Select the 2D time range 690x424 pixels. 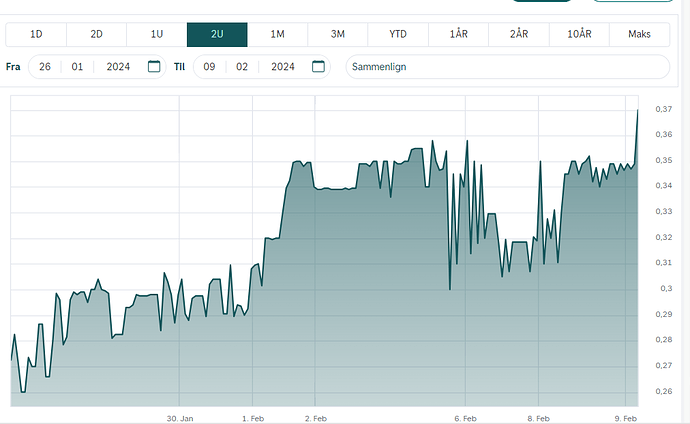97,34
